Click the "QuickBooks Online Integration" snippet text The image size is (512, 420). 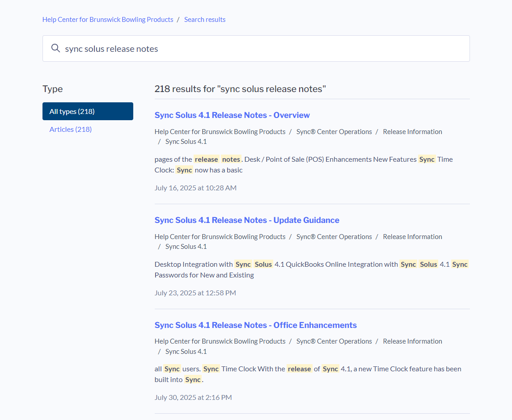(x=332, y=265)
